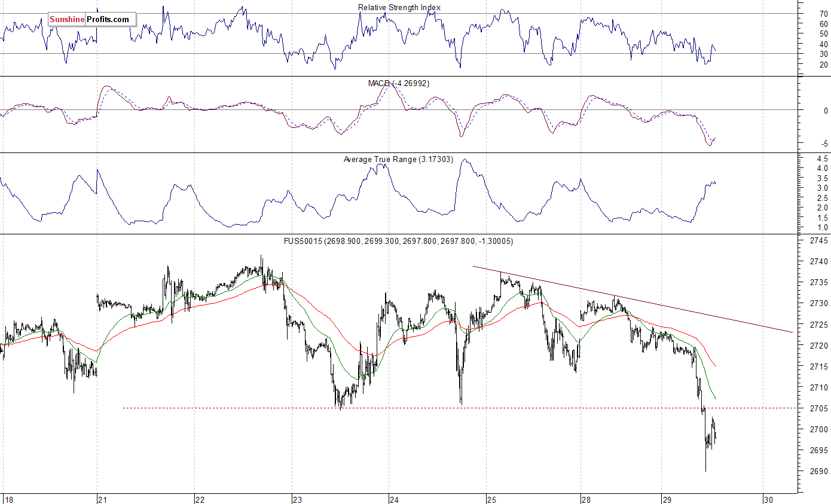Viewport: 831px width, 504px height.
Task: Click the 2730 price axis label
Action: 820,304
